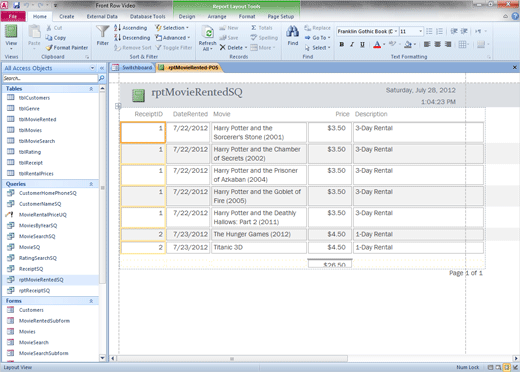The height and width of the screenshot is (372, 520).
Task: Click the Help question mark icon
Action: click(515, 16)
